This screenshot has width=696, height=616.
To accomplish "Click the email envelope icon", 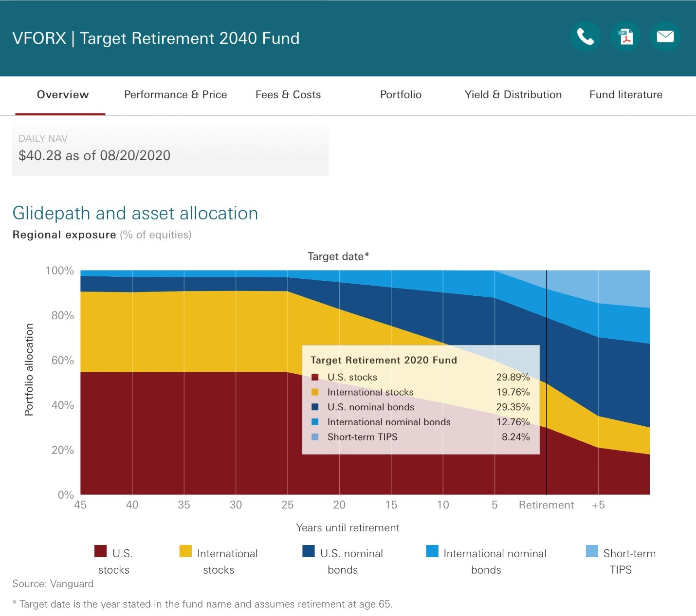I will (665, 36).
